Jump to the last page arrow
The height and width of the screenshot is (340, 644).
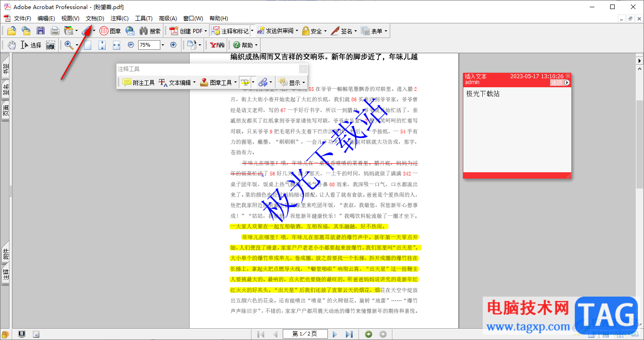point(349,334)
